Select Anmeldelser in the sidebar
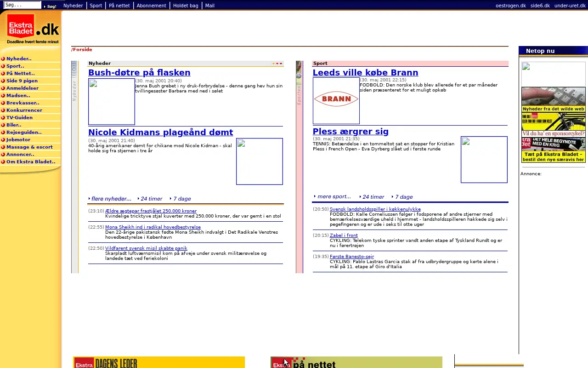This screenshot has width=588, height=368. (x=23, y=88)
